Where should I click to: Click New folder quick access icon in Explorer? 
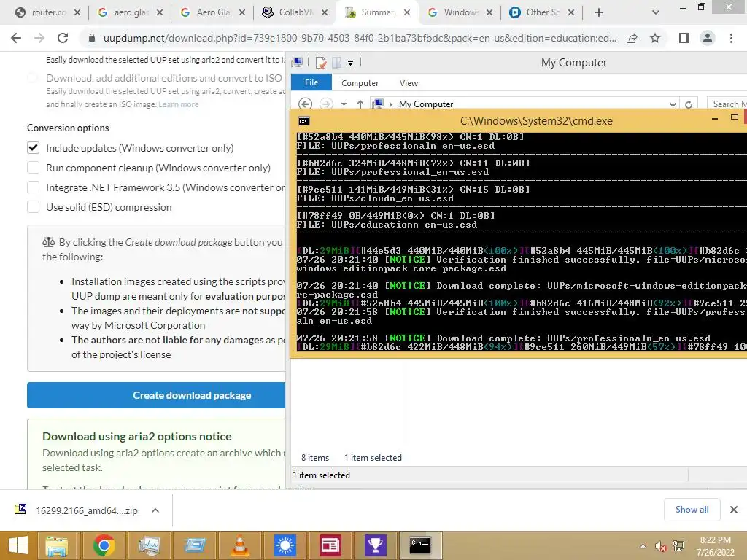point(336,63)
